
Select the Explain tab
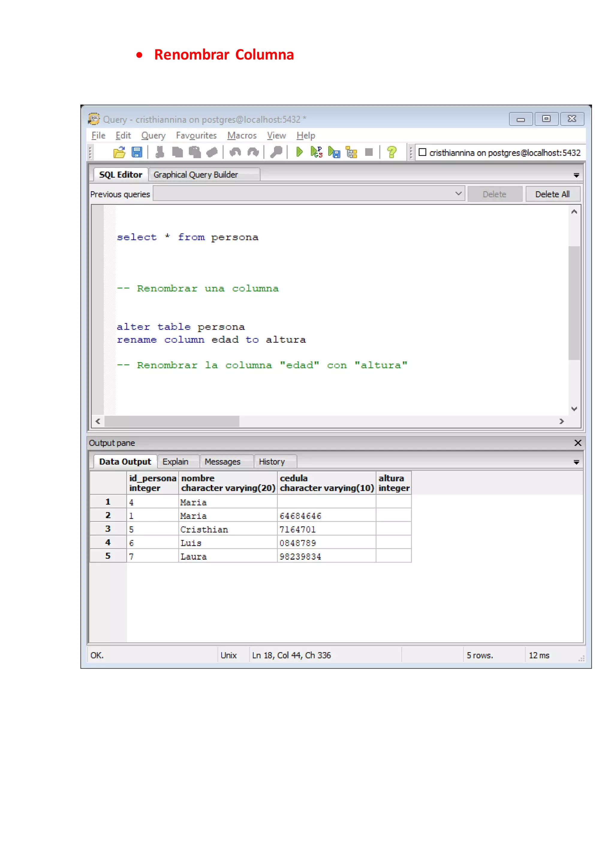pos(178,462)
